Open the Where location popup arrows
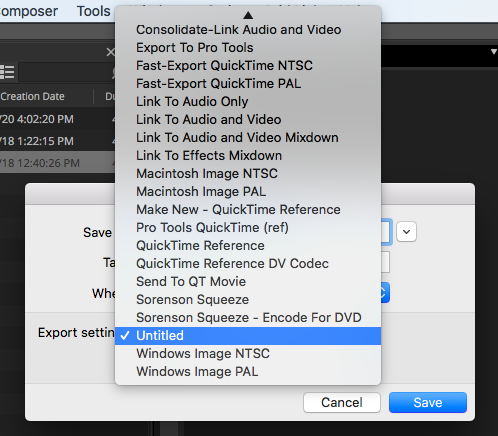 384,293
